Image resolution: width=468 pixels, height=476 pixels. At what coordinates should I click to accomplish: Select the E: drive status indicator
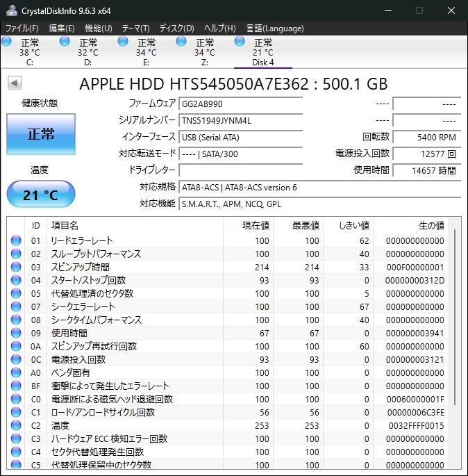point(123,42)
